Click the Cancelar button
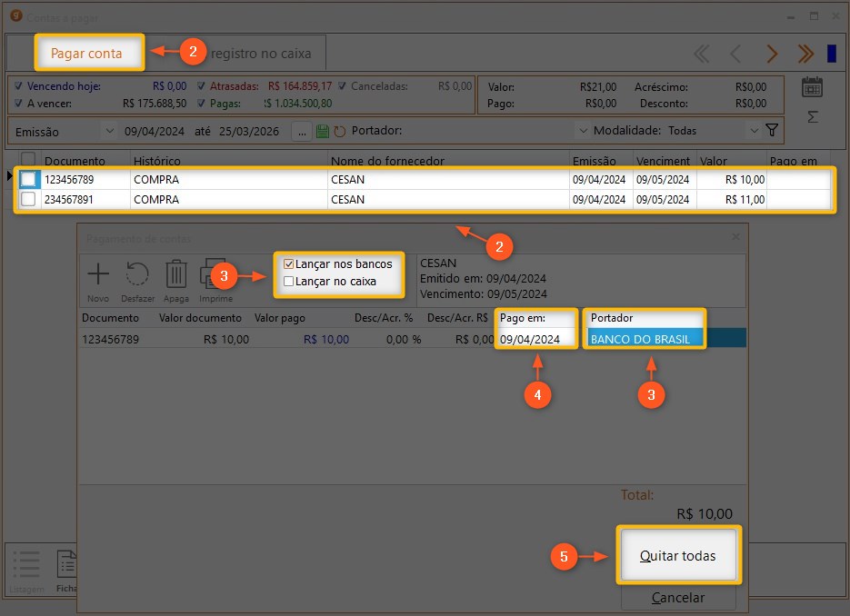This screenshot has width=850, height=616. [x=677, y=598]
